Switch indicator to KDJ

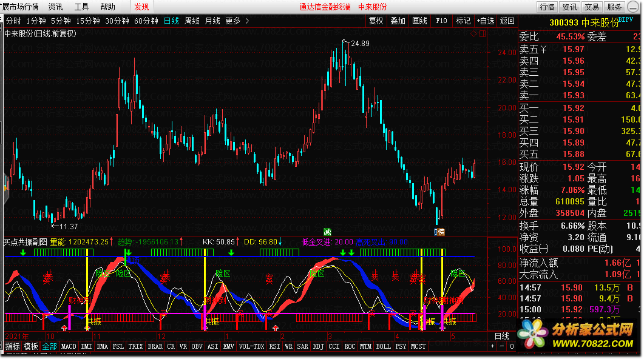point(318,347)
